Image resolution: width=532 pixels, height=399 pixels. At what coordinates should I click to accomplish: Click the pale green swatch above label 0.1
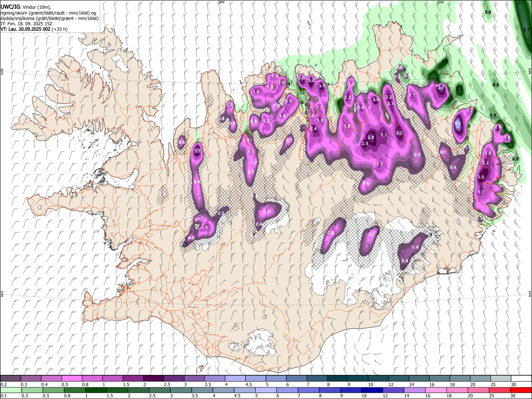(x=11, y=390)
